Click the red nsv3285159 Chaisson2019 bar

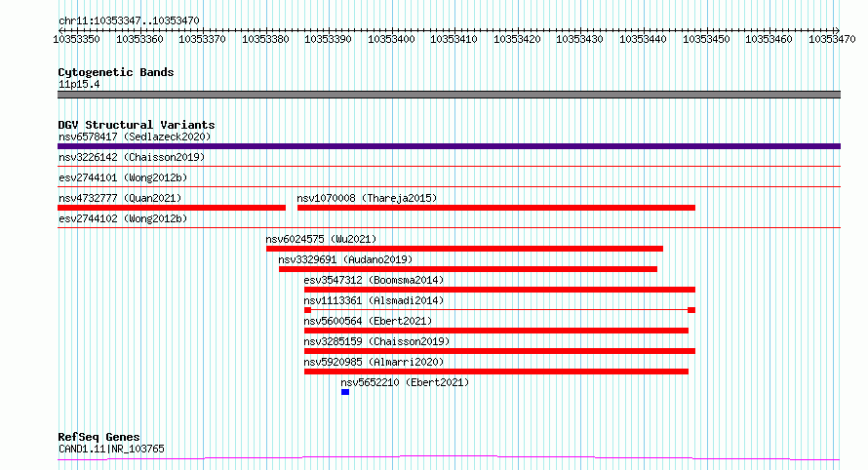(499, 351)
